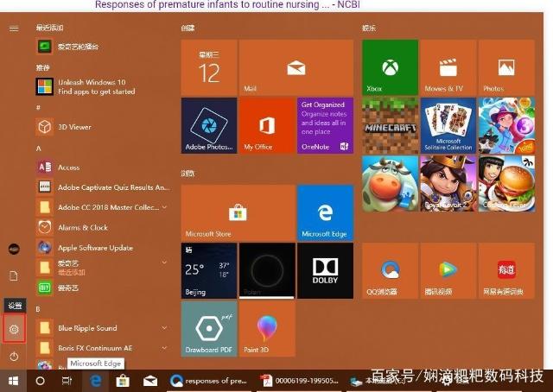The image size is (553, 392).
Task: Launch the Drawboard PDF tile
Action: [209, 329]
